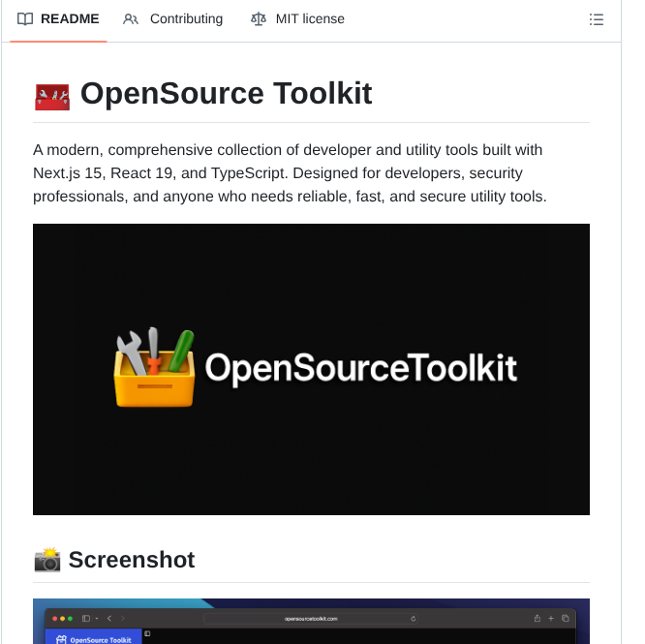Screen dimensions: 645x644
Task: Open the README outline list icon
Action: pyautogui.click(x=596, y=19)
